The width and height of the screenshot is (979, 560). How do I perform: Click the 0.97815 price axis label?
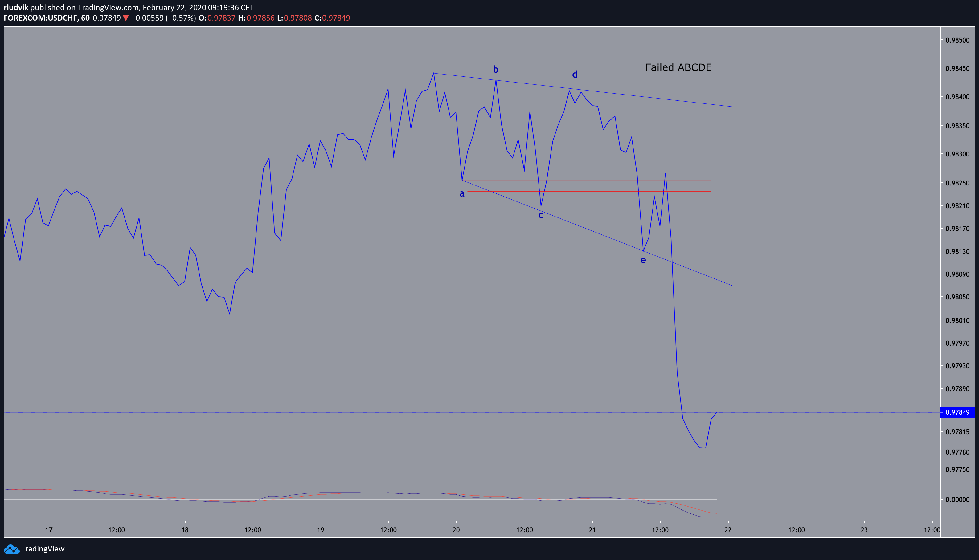coord(957,432)
